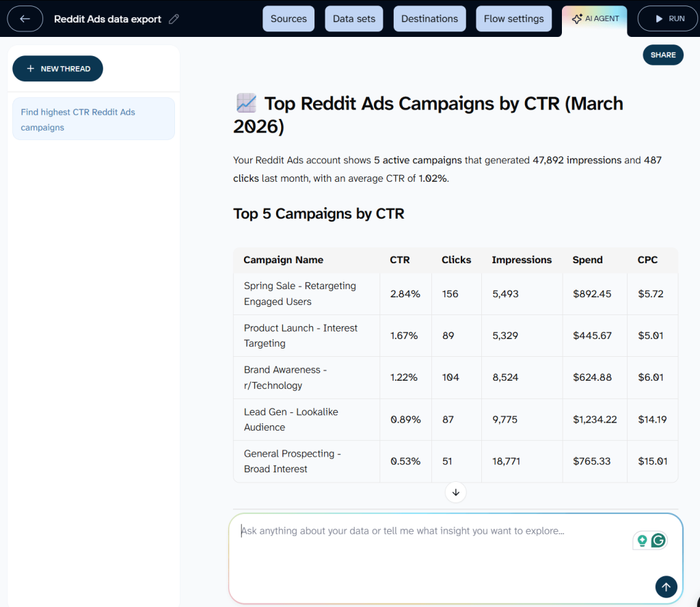
Task: Click the up-arrow send message icon
Action: pos(666,586)
